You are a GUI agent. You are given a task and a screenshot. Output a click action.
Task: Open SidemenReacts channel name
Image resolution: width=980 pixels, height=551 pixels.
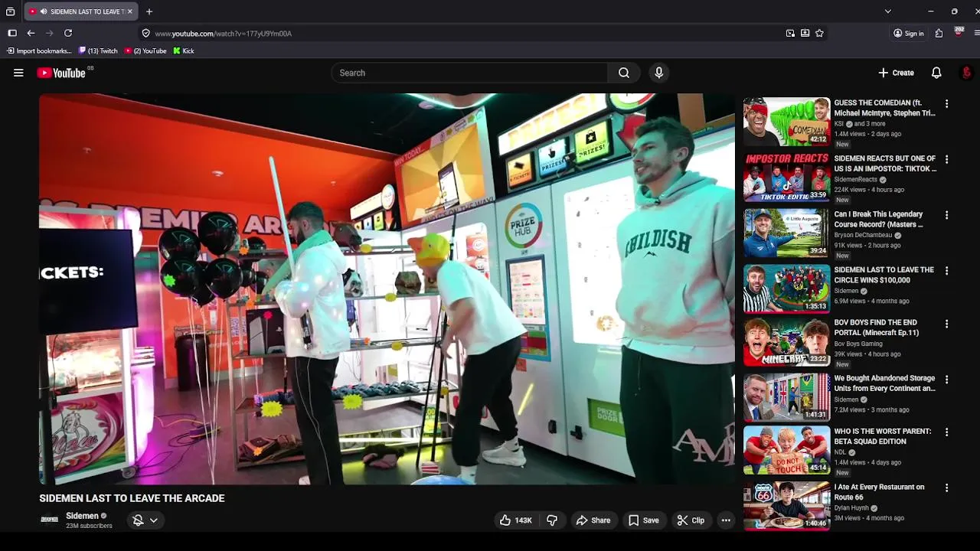point(855,180)
